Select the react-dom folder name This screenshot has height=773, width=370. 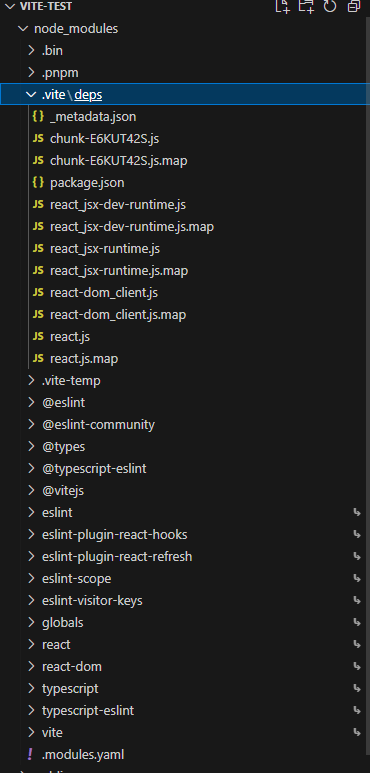[x=72, y=667]
